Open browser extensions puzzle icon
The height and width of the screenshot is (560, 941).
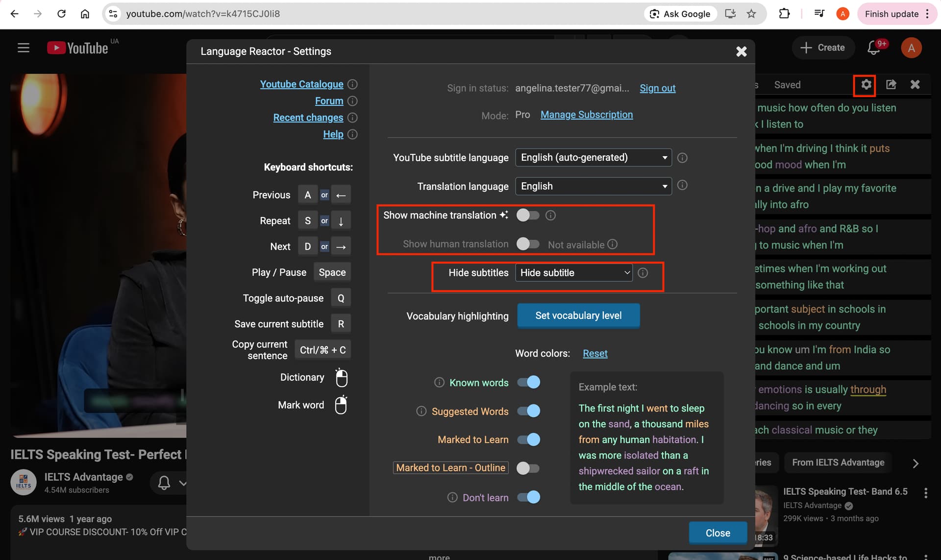click(784, 14)
